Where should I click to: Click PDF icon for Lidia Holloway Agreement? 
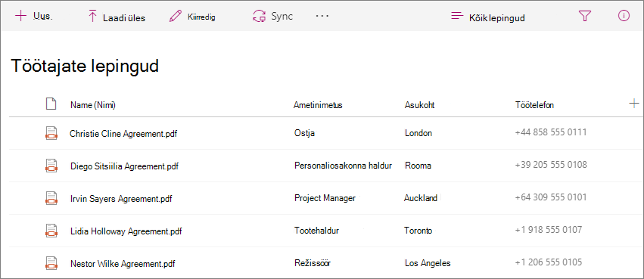pyautogui.click(x=51, y=230)
